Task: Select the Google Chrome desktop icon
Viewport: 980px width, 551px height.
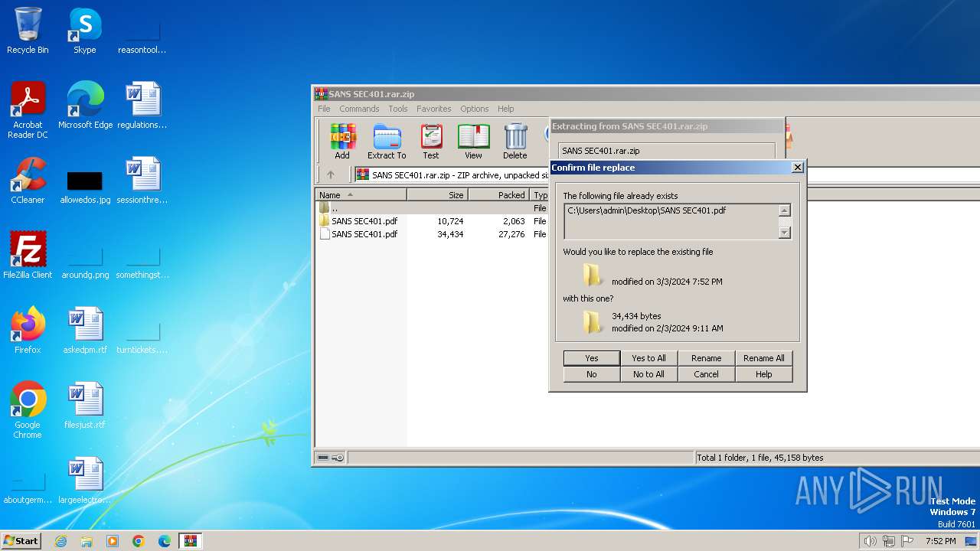Action: (28, 410)
